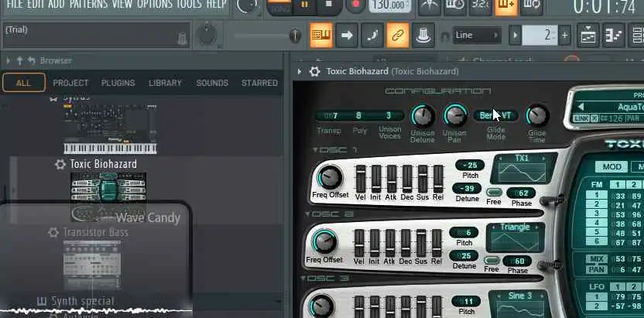Click the Unison Detune knob
644x318 pixels.
pos(423,115)
